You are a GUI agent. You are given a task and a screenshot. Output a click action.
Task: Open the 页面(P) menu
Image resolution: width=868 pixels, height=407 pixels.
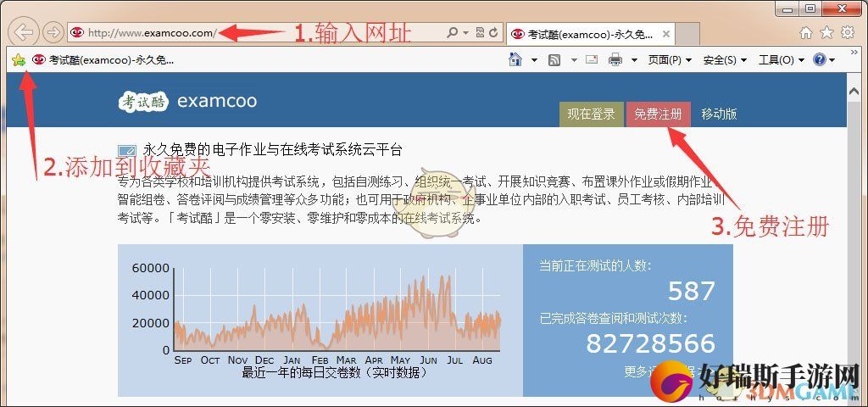[x=670, y=60]
